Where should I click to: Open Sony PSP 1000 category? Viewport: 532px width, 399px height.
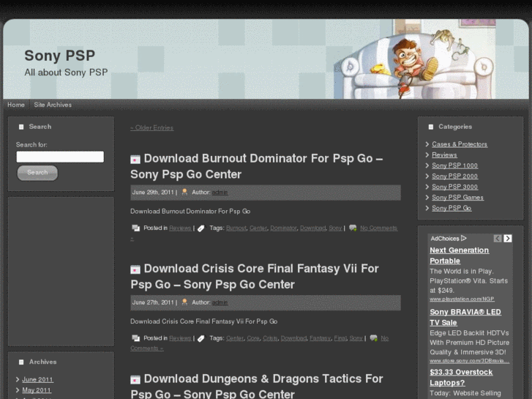[454, 165]
